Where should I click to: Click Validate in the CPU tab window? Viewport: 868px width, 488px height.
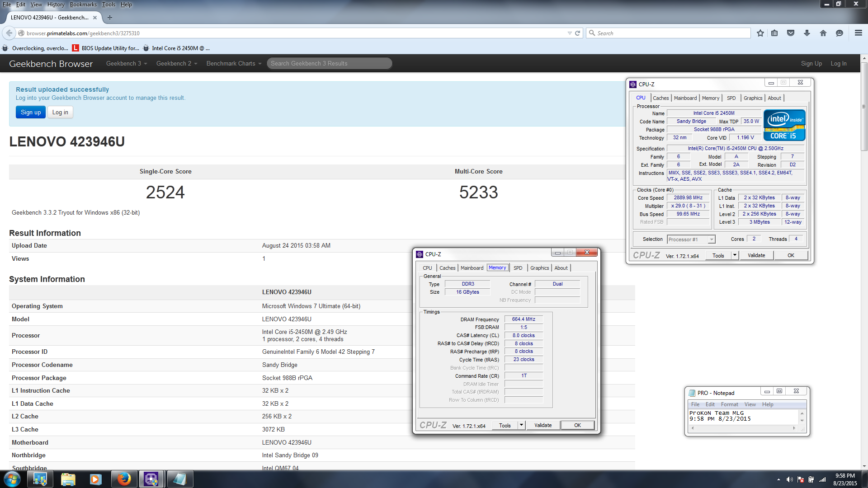[x=756, y=255]
